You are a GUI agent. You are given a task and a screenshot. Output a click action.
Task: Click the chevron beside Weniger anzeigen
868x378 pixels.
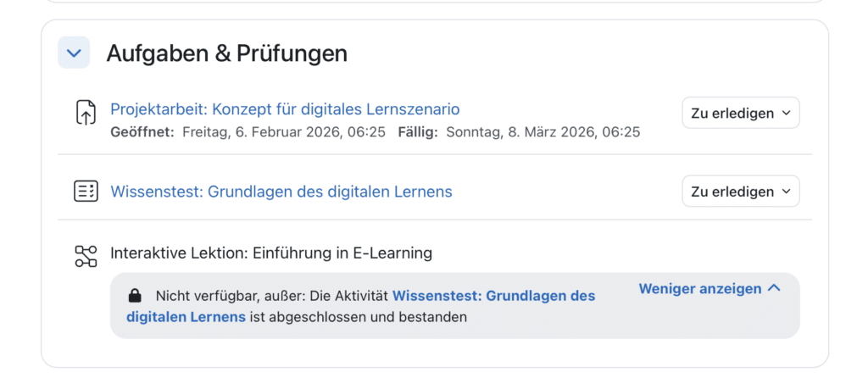(x=773, y=288)
